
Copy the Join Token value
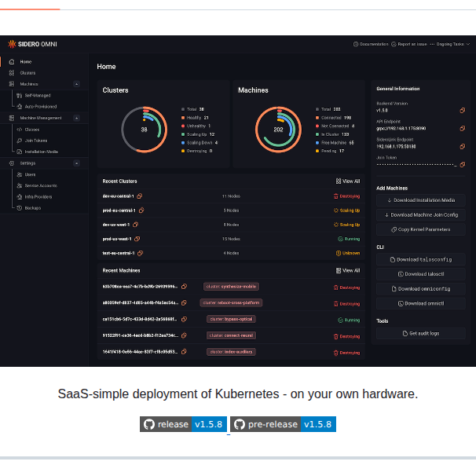pyautogui.click(x=462, y=164)
